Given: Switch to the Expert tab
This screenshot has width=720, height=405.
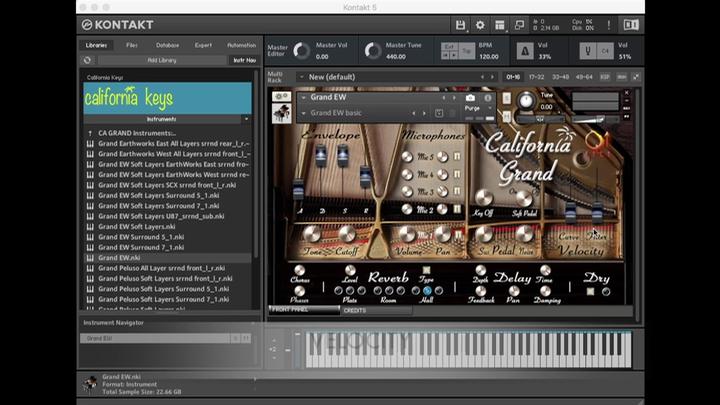Looking at the screenshot, I should click(x=203, y=45).
